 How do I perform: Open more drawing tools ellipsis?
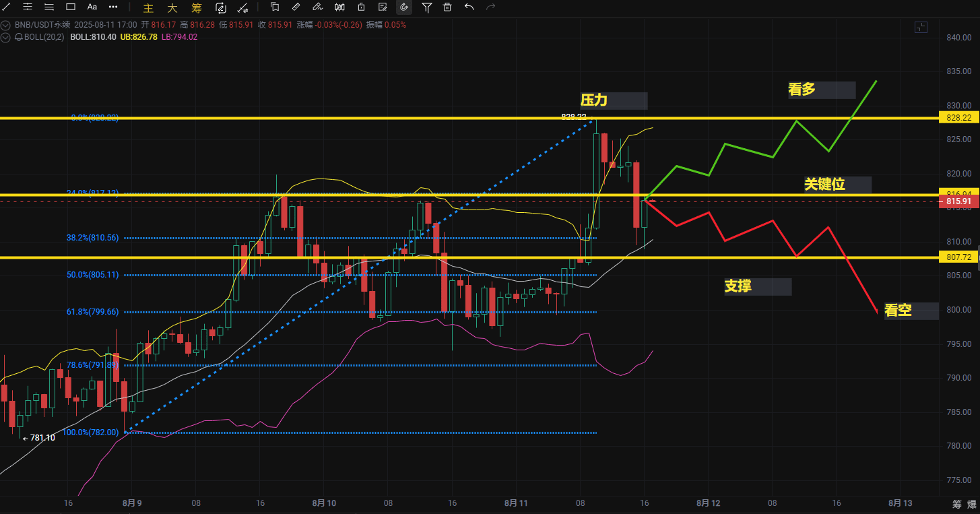pos(113,7)
